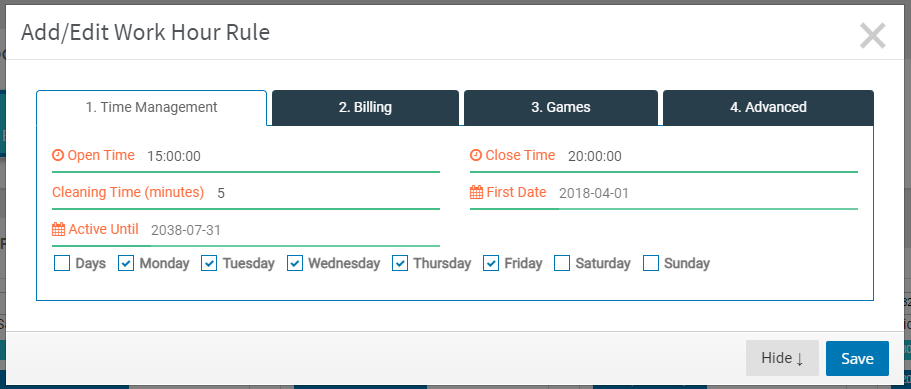Uncheck the Monday checkbox
This screenshot has width=911, height=389.
126,263
